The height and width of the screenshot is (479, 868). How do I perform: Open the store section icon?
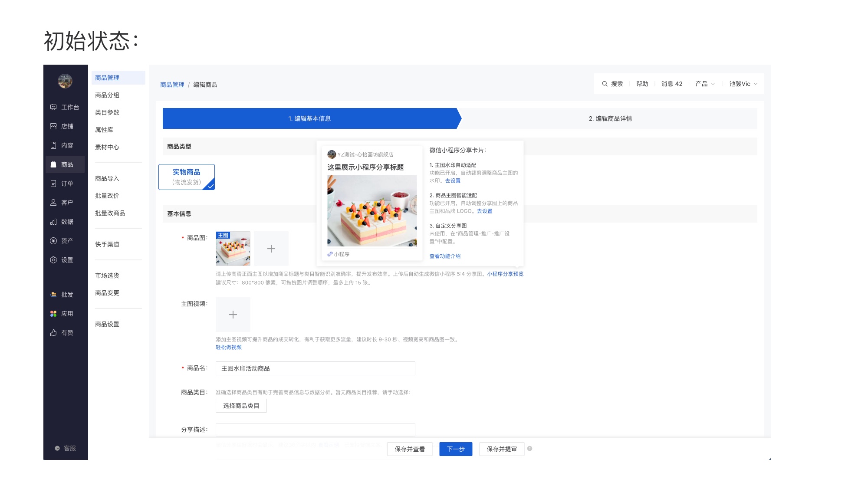53,126
